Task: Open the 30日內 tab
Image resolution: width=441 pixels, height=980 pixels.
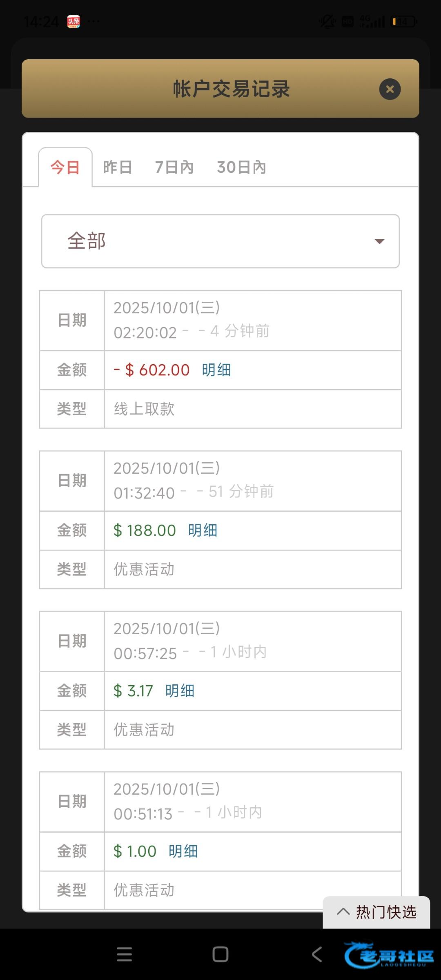Action: point(241,167)
